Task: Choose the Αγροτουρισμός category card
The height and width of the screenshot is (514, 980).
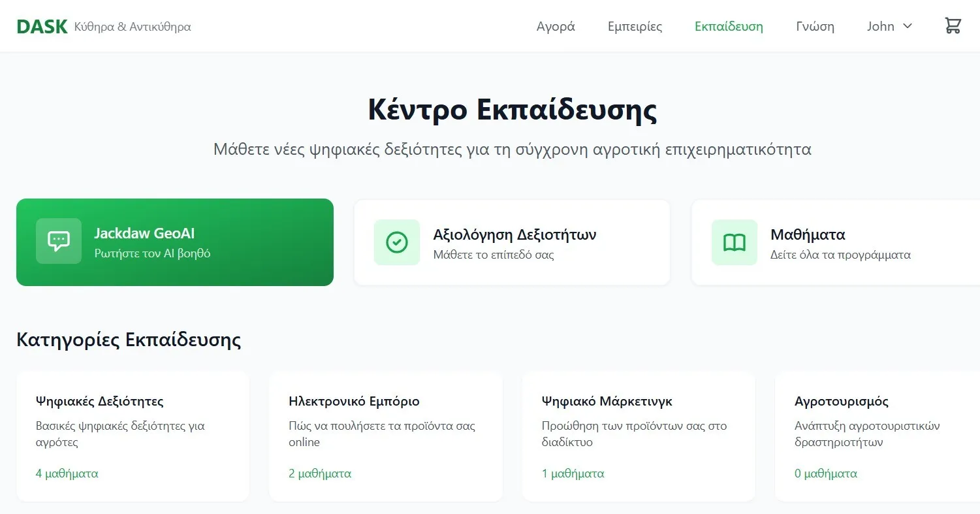Action: (875, 436)
